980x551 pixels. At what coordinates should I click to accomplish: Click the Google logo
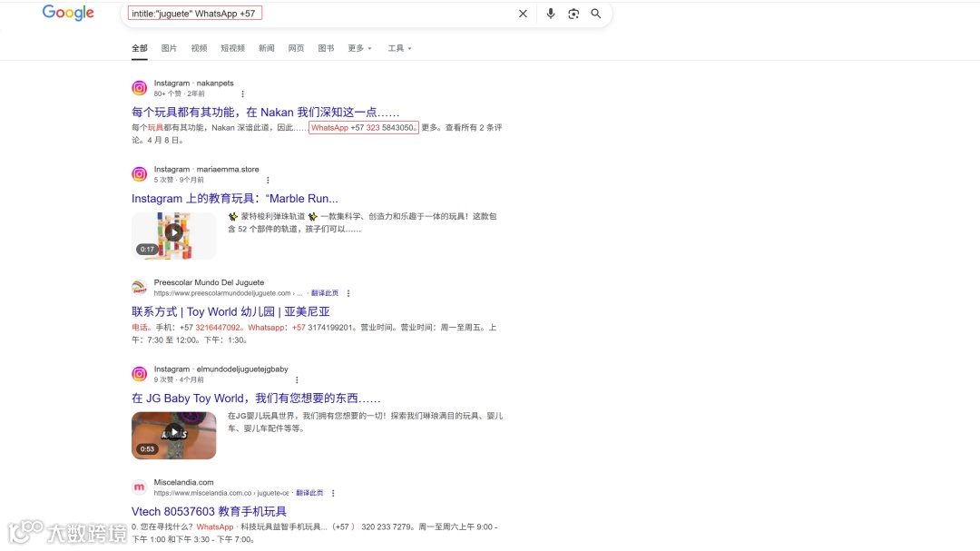click(68, 13)
